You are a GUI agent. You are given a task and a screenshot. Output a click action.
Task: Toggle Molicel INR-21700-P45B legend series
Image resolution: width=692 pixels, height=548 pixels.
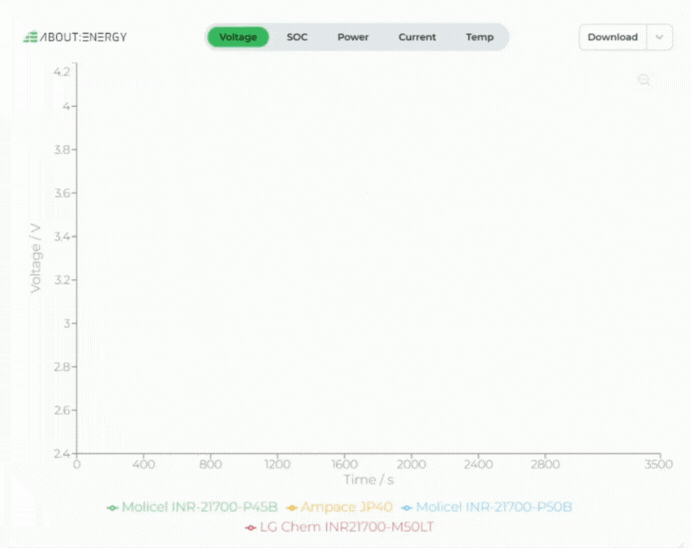(192, 507)
